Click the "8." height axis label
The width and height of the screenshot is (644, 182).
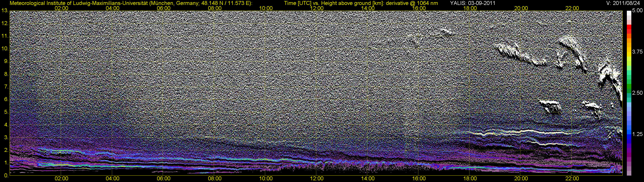click(6, 74)
